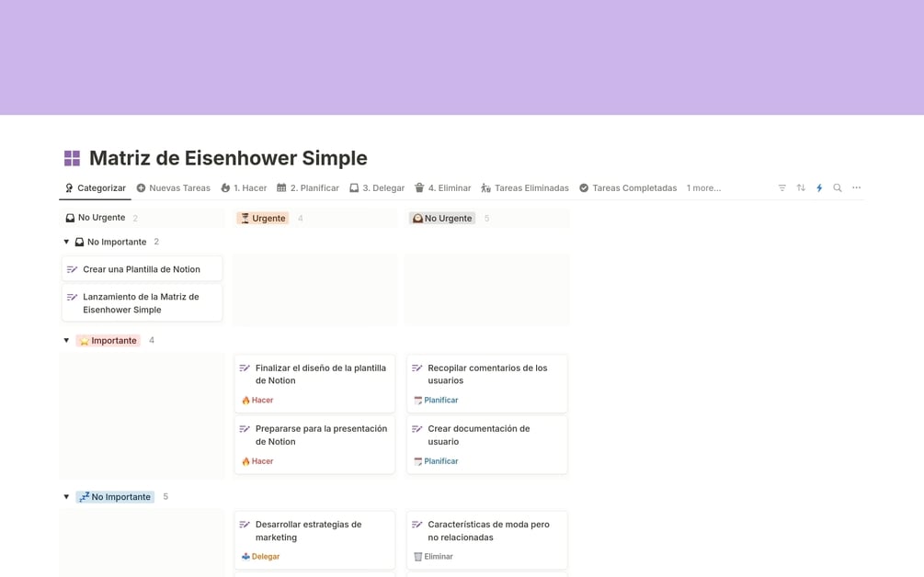Switch to the '2. Planificar' tab

[x=308, y=187]
